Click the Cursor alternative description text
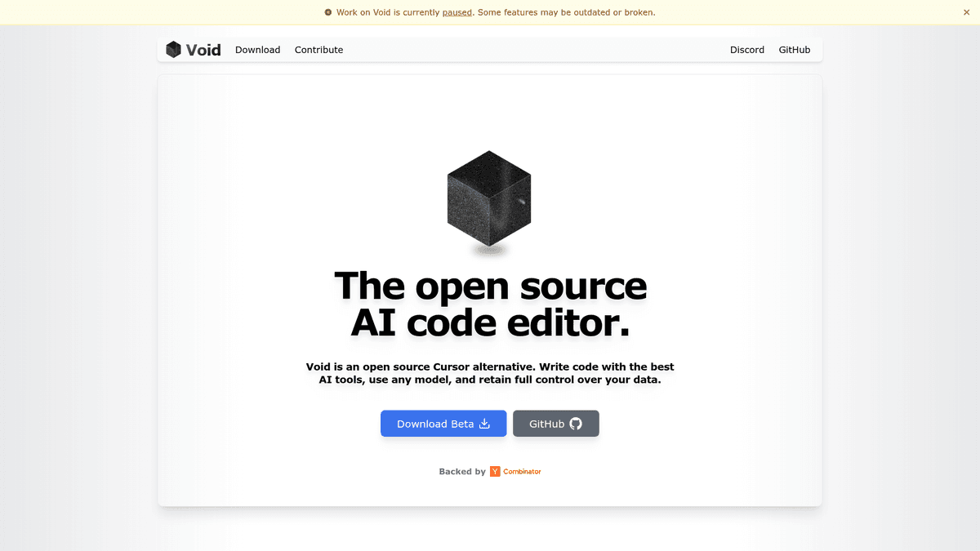The height and width of the screenshot is (551, 980). (490, 373)
